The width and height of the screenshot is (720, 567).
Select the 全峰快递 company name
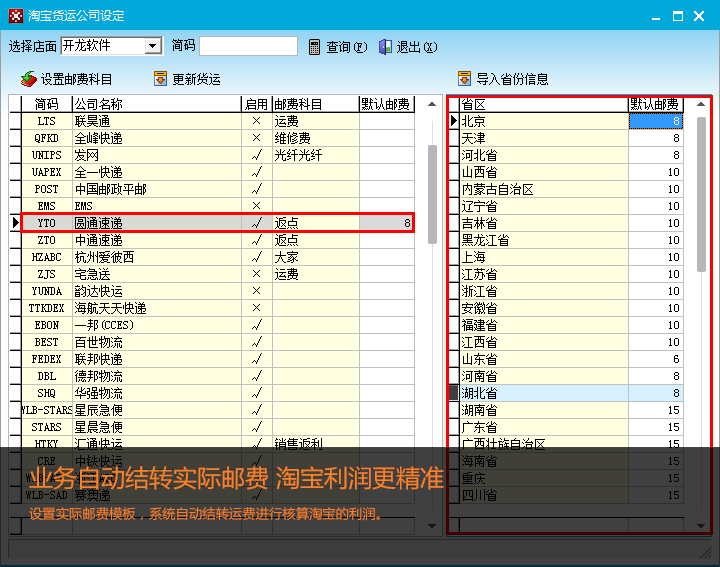[98, 138]
